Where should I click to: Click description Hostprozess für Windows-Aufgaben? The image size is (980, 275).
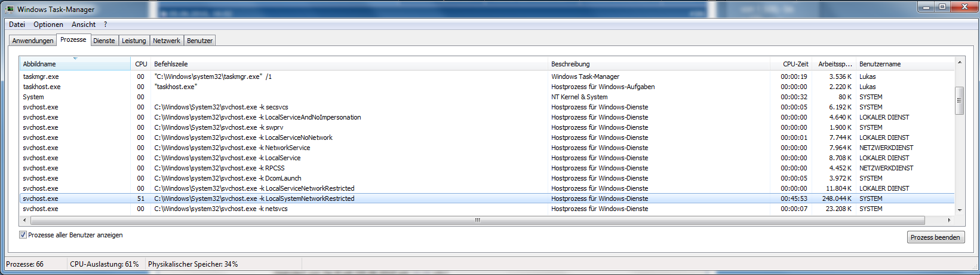603,87
